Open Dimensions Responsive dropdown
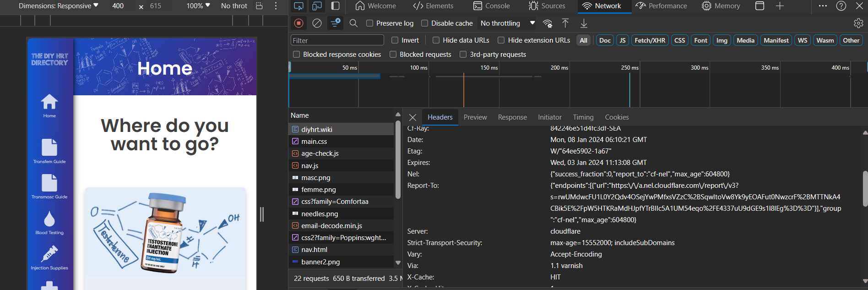This screenshot has height=290, width=868. pos(58,6)
